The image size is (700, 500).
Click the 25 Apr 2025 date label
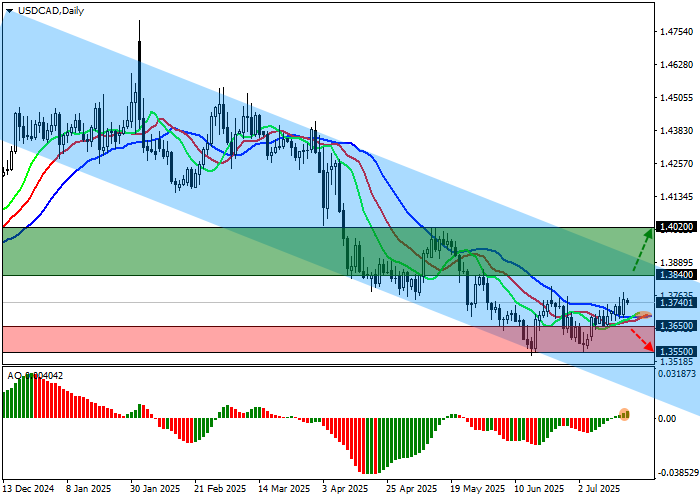click(x=412, y=489)
